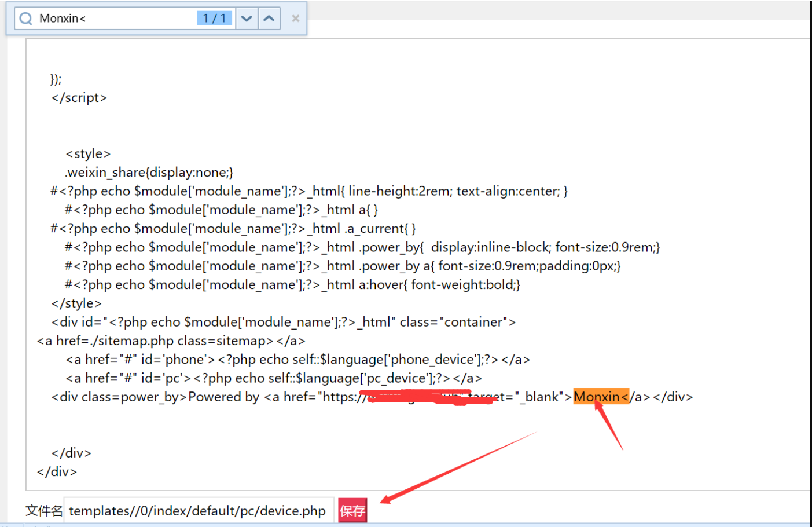Click the line-height:2rem text-align:center line
812x527 pixels.
(x=310, y=191)
